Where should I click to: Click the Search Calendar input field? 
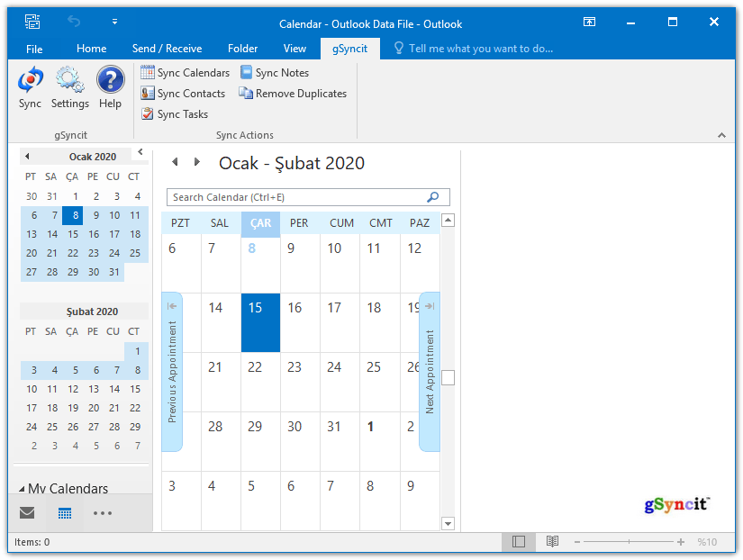297,197
